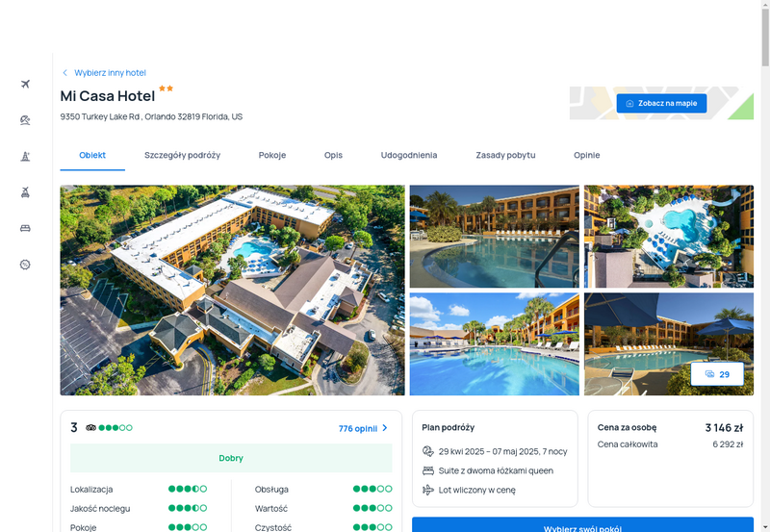Open the Szczegóły podróży tab
The width and height of the screenshot is (770, 532).
click(x=182, y=155)
